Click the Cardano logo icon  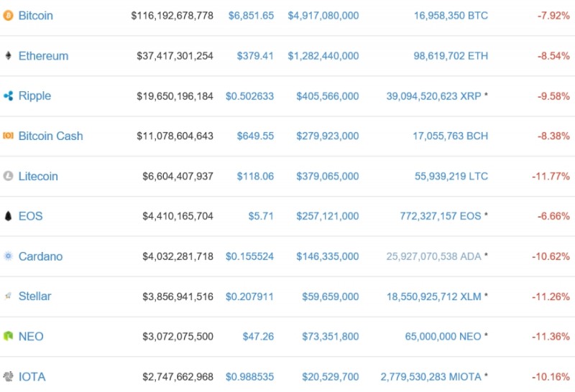pos(8,256)
